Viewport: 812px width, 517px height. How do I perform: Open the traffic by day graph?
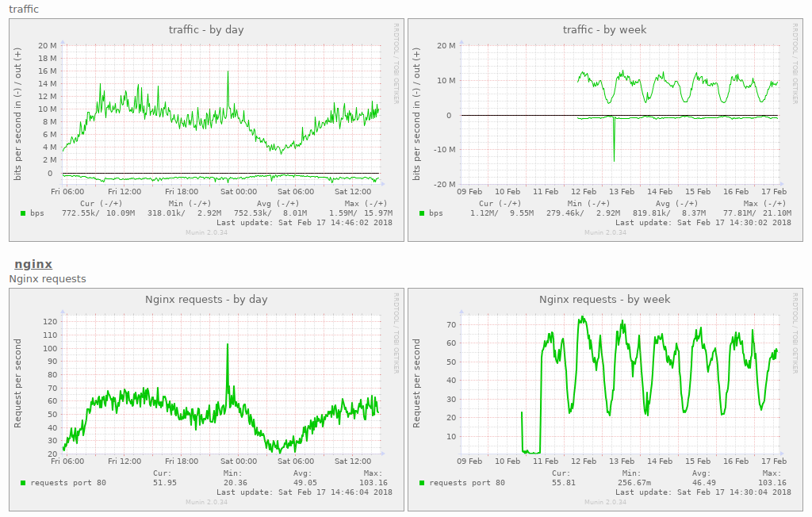click(206, 130)
